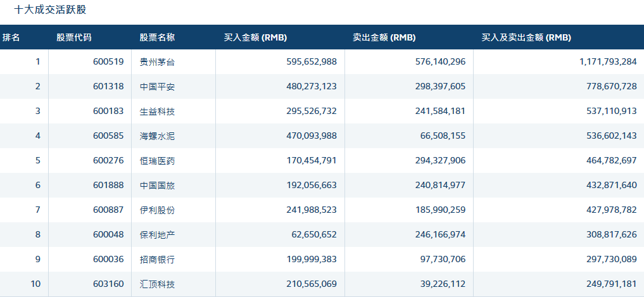644x297 pixels.
Task: Click sell amount 241,584,181
Action: (440, 111)
